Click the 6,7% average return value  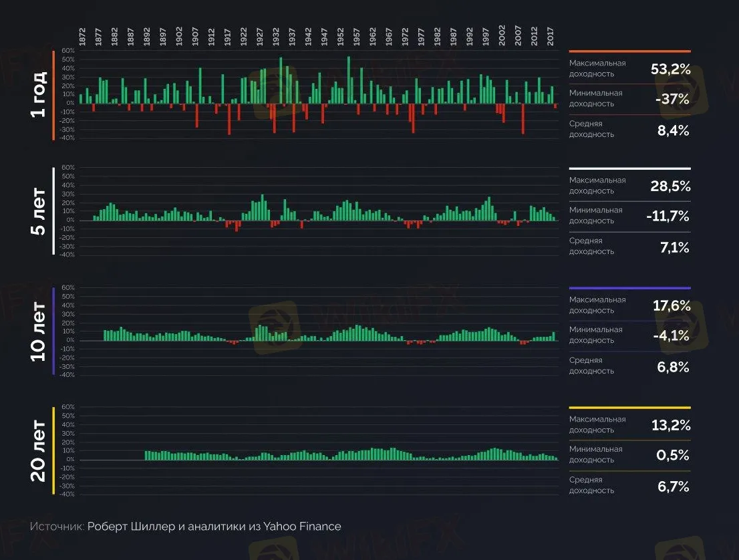(673, 486)
